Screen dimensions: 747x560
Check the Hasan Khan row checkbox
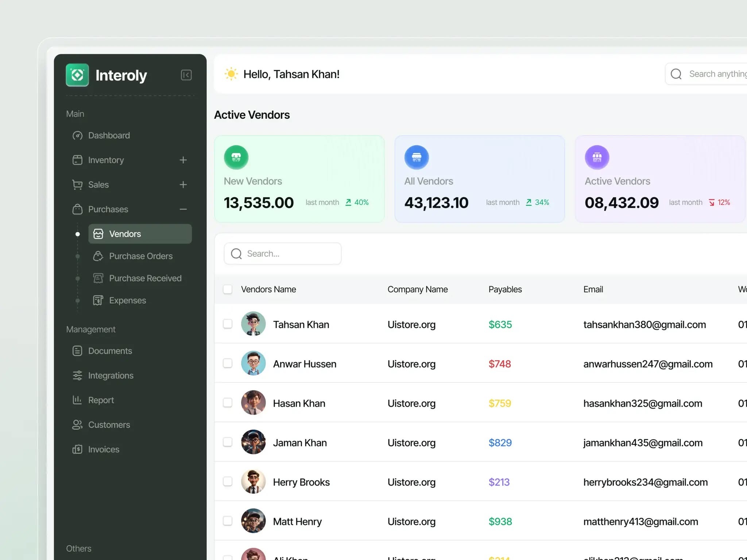228,402
